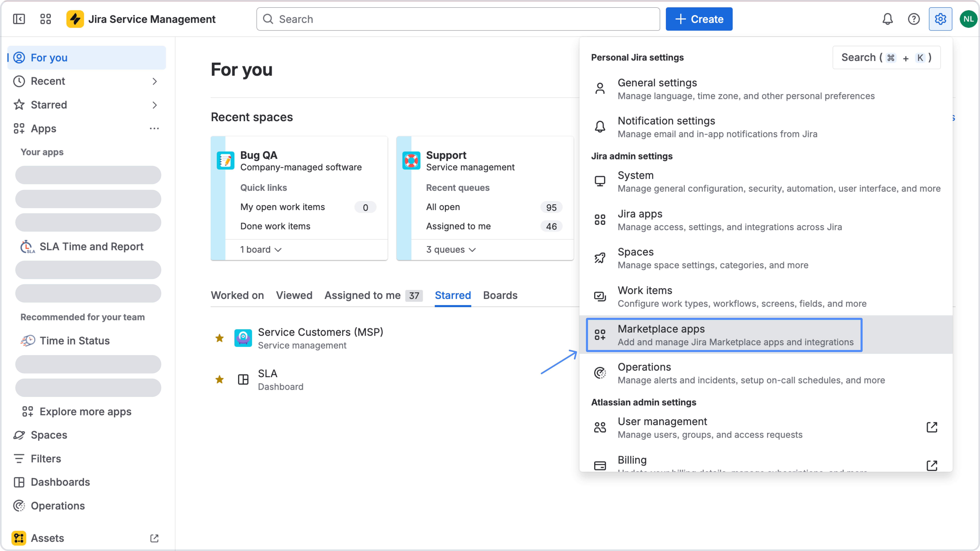Image resolution: width=980 pixels, height=551 pixels.
Task: Open the Jira Service Management home icon
Action: coord(75,19)
